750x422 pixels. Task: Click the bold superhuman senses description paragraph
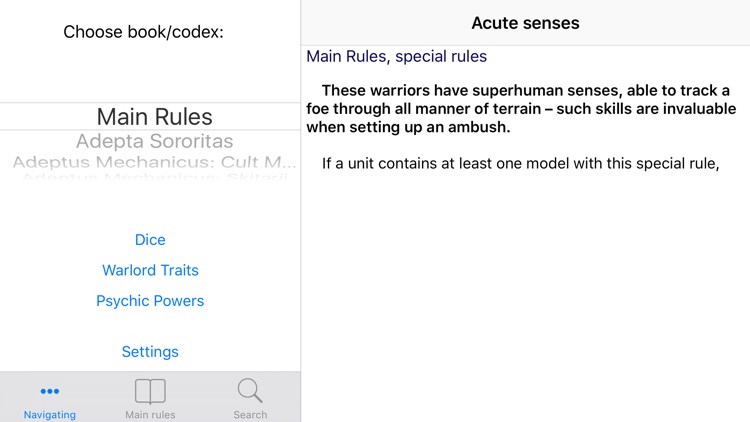(x=521, y=109)
